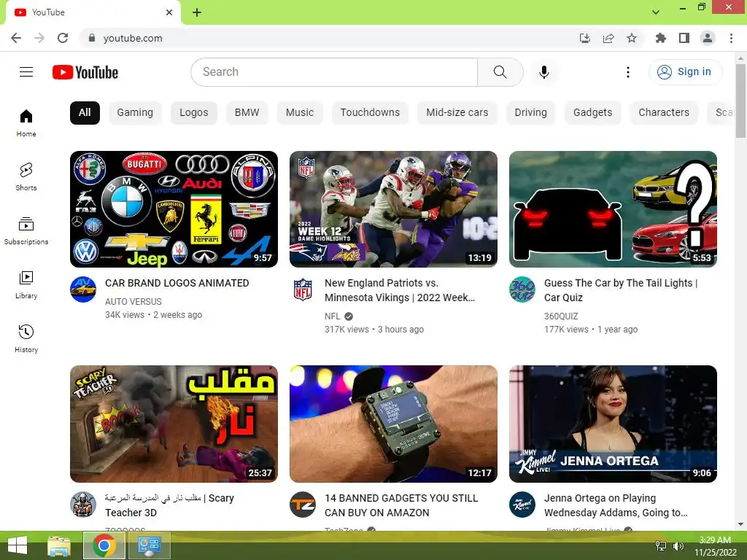
Task: Select the Characters filter chip
Action: [664, 113]
